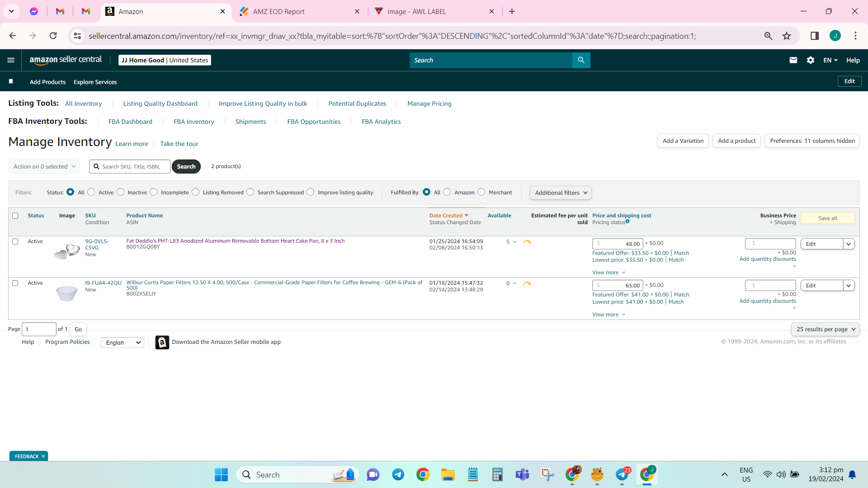
Task: Reload the page in the browser
Action: [53, 36]
